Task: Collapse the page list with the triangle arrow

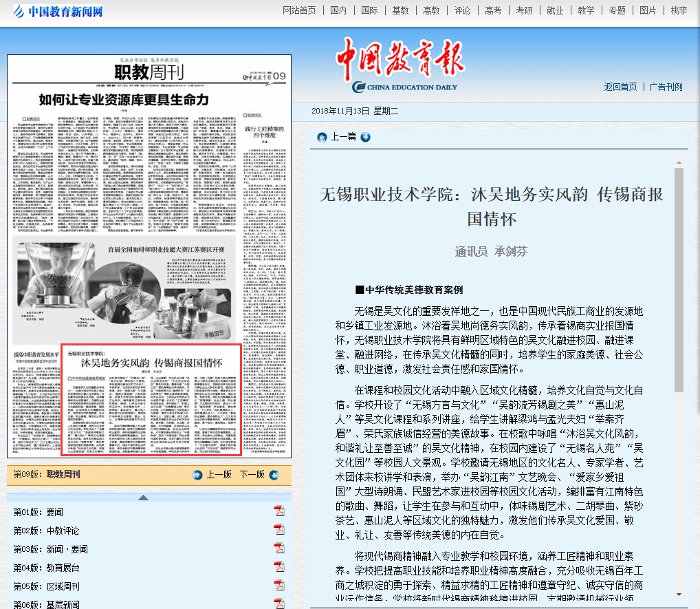Action: (143, 498)
